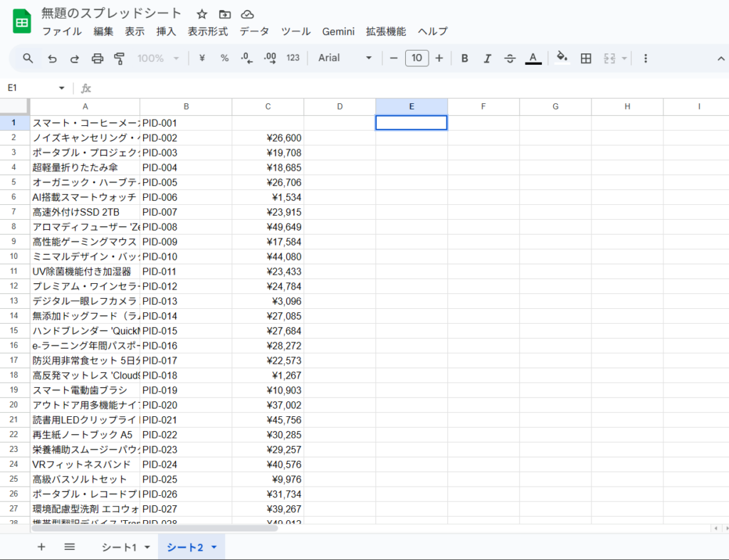
Task: Open the borders tool icon
Action: [586, 58]
